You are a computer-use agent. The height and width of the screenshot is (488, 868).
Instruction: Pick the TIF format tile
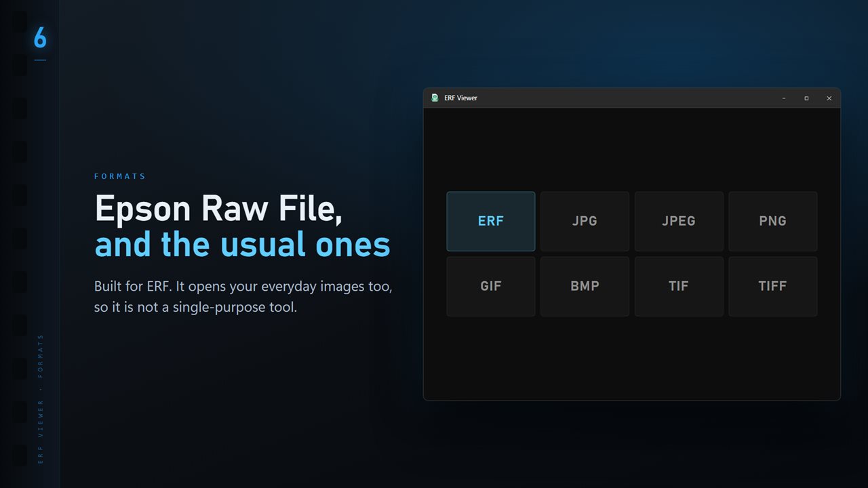coord(679,286)
